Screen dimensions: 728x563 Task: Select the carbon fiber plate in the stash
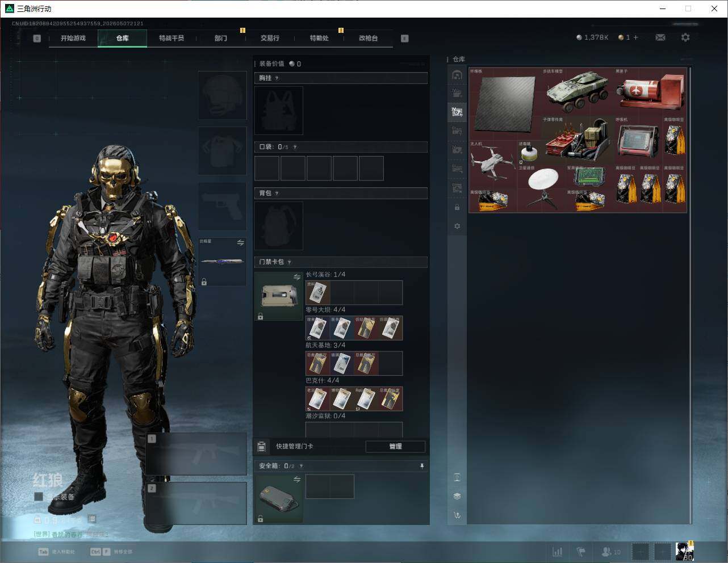pos(505,104)
